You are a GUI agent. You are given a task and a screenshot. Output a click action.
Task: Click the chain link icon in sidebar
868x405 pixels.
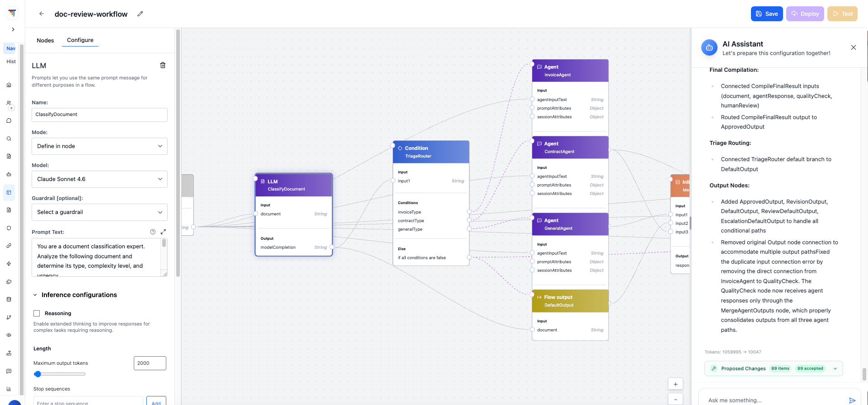(x=9, y=246)
